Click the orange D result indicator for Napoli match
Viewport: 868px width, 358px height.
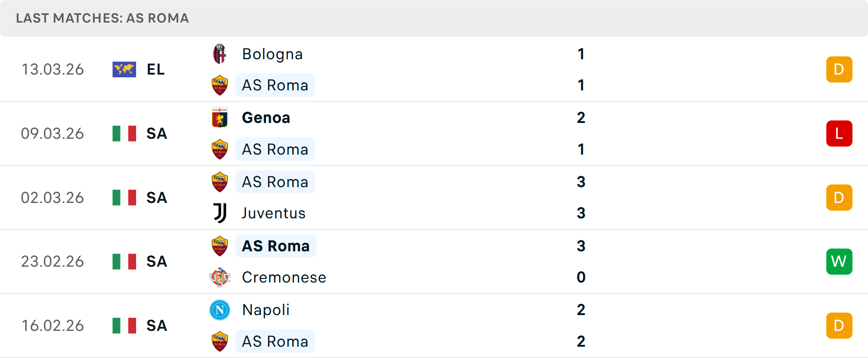point(839,325)
